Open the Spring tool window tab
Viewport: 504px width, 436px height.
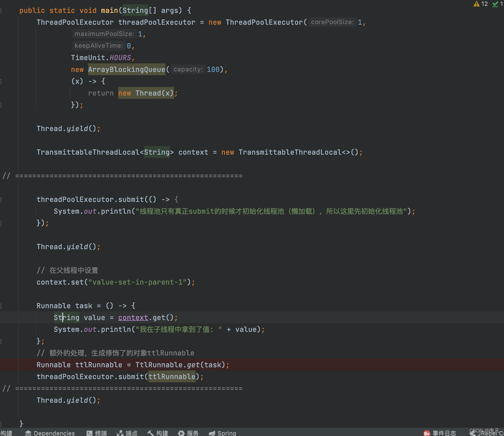click(x=222, y=433)
